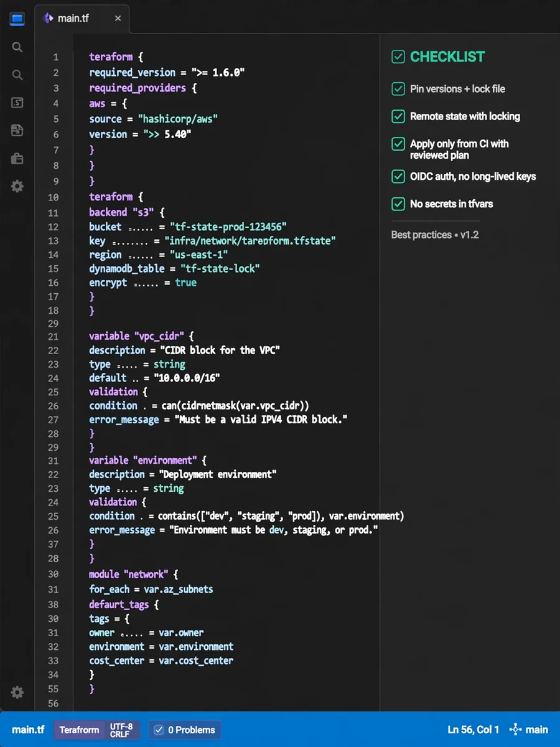
Task: Click the 'environment = var.environment' line
Action: pyautogui.click(x=161, y=647)
